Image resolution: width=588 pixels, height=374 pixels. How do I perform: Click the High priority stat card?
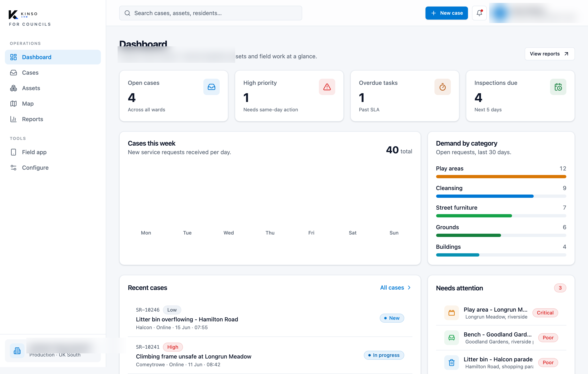click(289, 96)
